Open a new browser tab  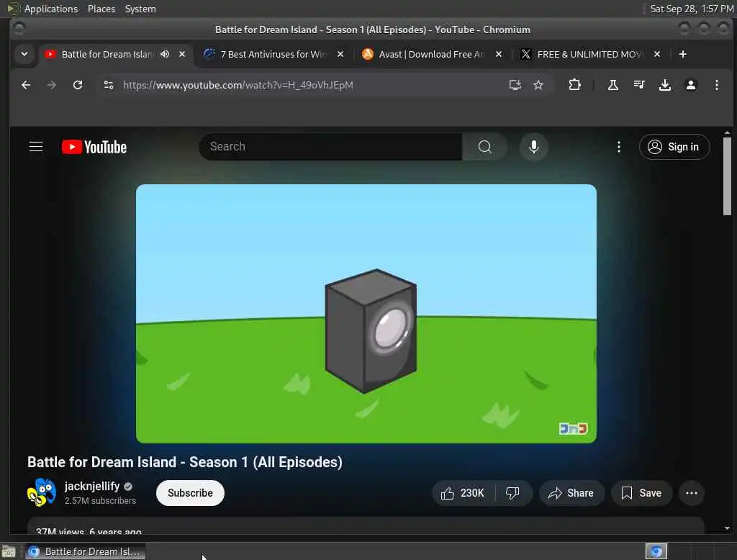click(682, 54)
